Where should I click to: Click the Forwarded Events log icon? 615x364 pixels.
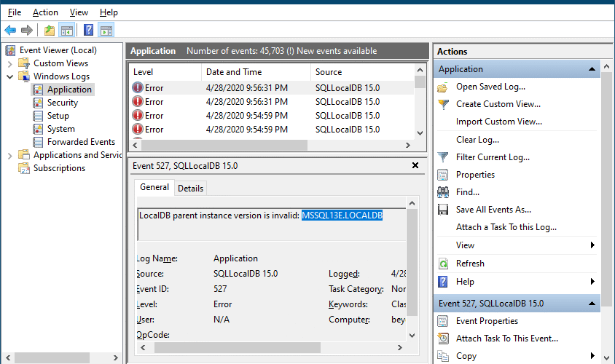pyautogui.click(x=38, y=142)
